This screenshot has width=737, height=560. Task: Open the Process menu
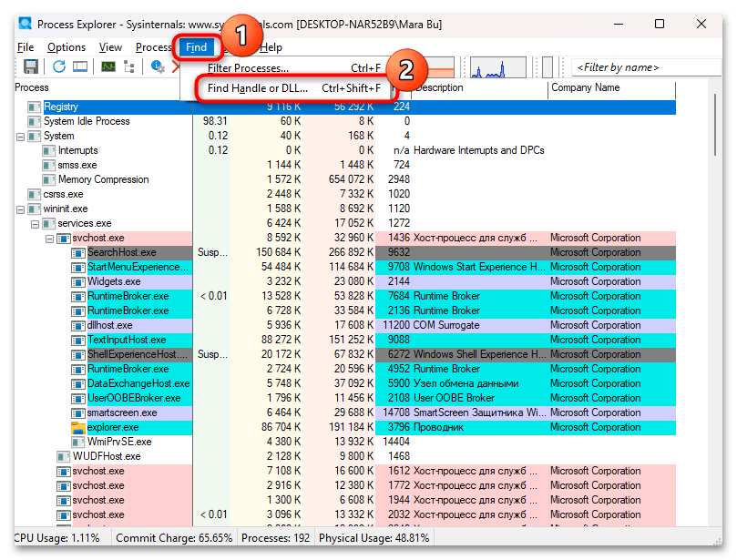click(x=153, y=47)
